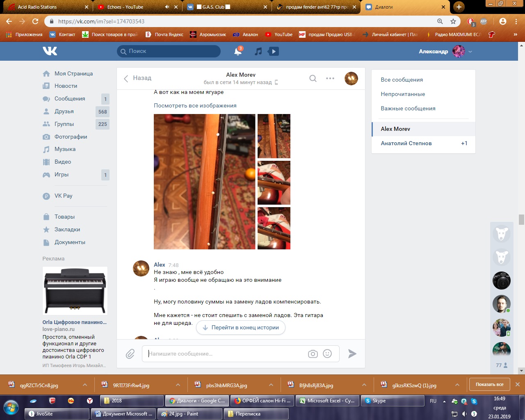Open Новости in sidebar
The image size is (525, 420).
coord(66,86)
